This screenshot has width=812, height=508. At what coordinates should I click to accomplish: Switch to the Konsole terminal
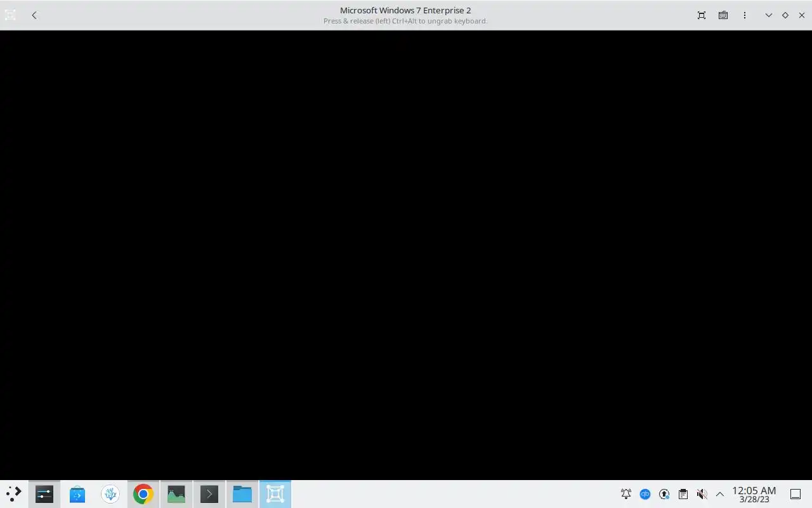[x=209, y=494]
